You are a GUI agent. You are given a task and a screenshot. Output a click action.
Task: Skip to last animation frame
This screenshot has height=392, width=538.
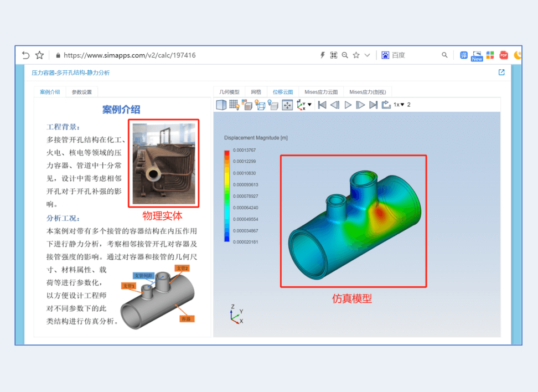point(374,105)
